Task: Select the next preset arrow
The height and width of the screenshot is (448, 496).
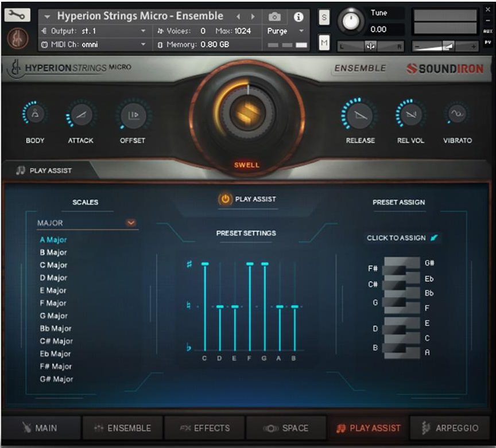Action: pyautogui.click(x=252, y=17)
